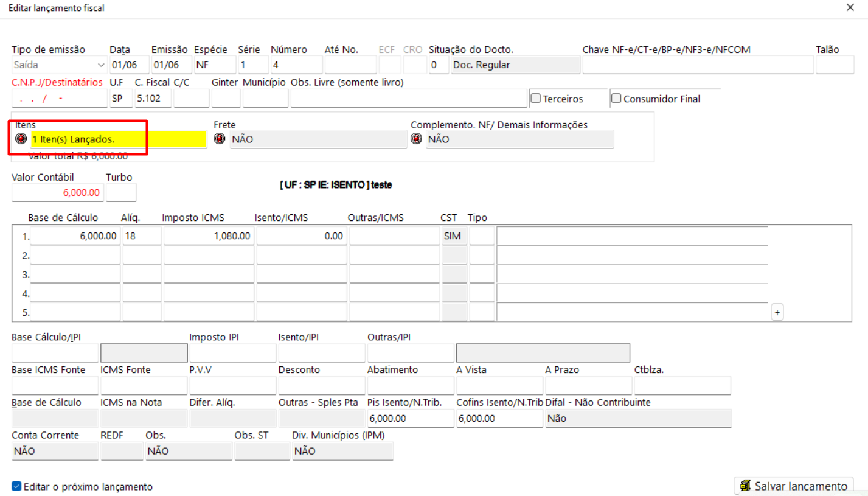
Task: Close the Editar lançamento fiscal window
Action: (850, 7)
